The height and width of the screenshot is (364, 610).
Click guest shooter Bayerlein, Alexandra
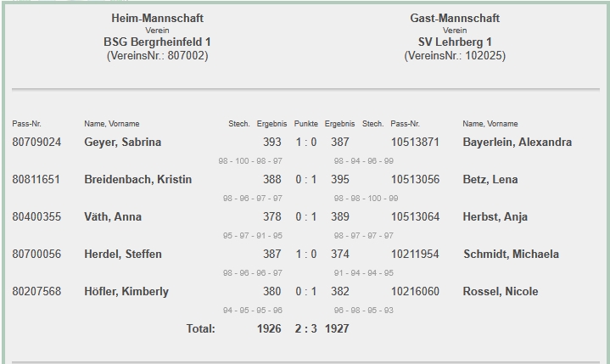pos(517,143)
